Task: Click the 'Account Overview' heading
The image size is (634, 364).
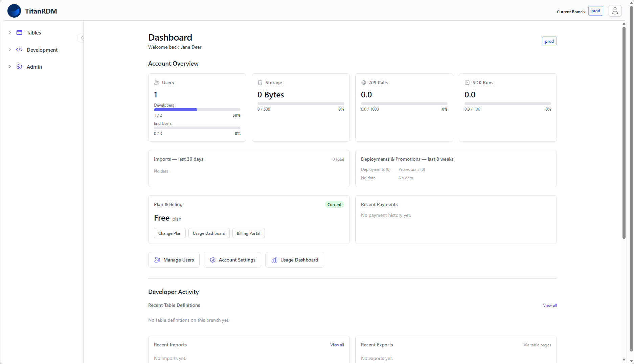Action: 173,64
